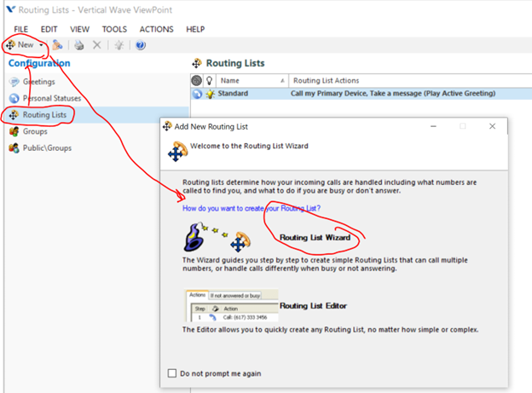Click the round status column header icon
The height and width of the screenshot is (393, 532).
197,79
